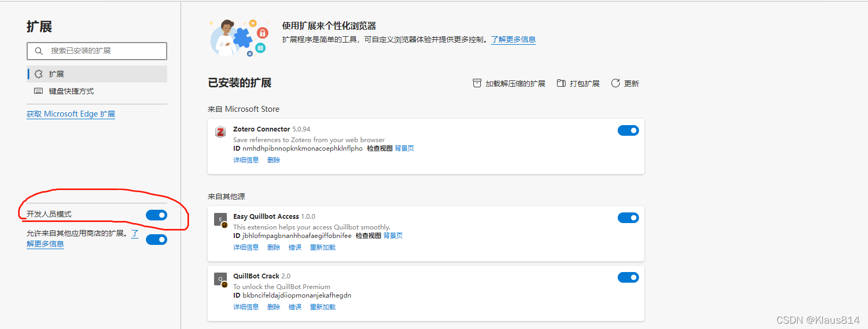Switch off QuillBot Crack extension

[x=628, y=277]
